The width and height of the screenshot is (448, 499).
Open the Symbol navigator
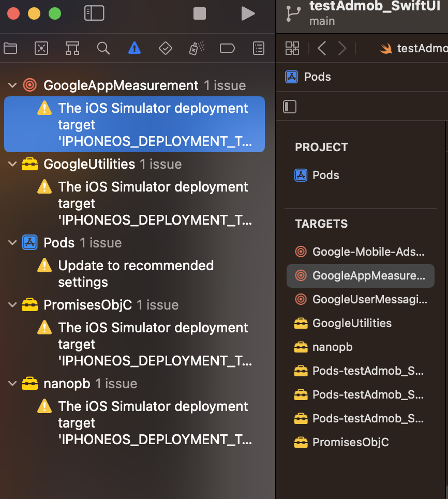pyautogui.click(x=72, y=48)
